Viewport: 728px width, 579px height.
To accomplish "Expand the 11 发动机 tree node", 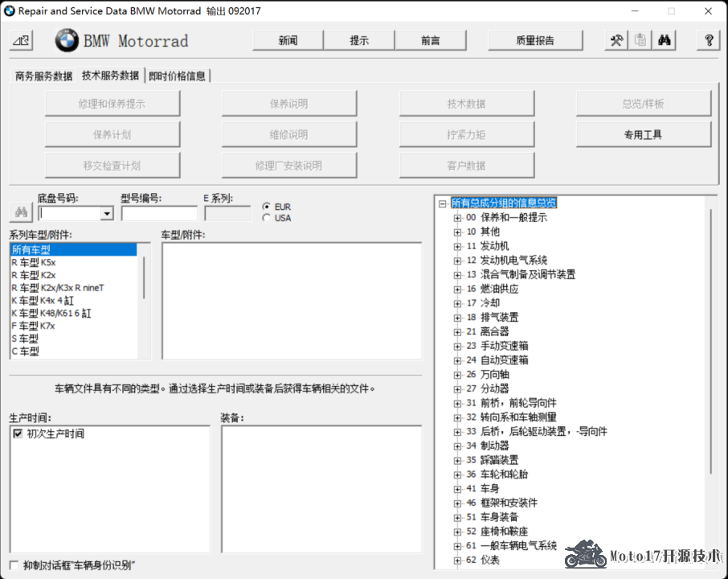I will click(x=457, y=246).
